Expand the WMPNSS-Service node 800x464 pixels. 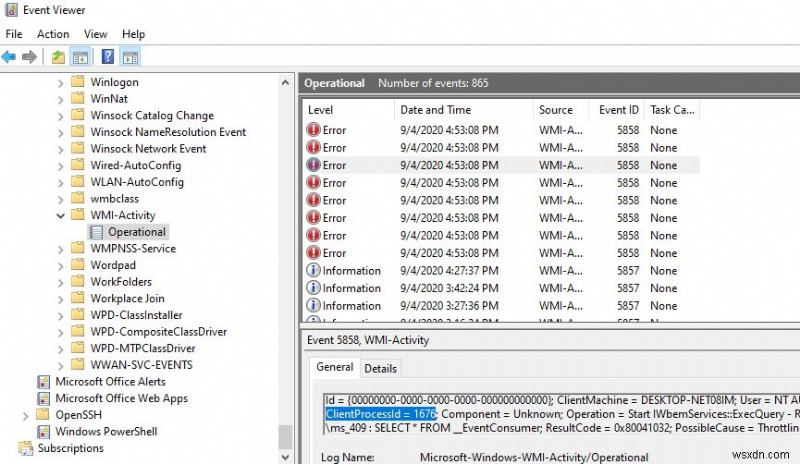pos(61,249)
